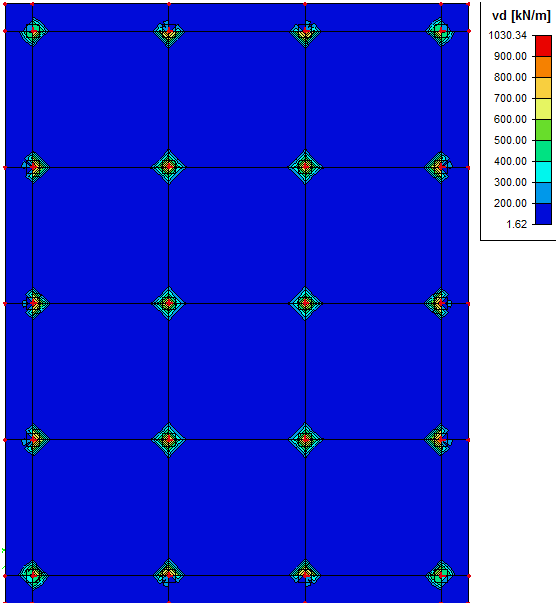Click the 500.00 legend tick label
Viewport: 558px width, 605px height.
[510, 140]
